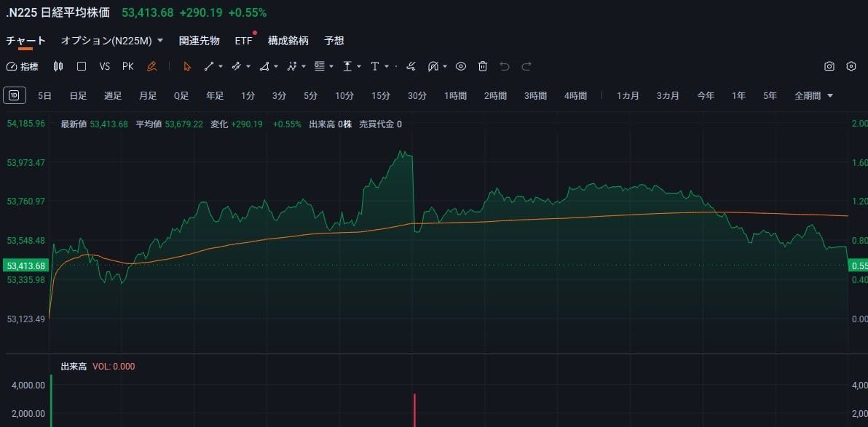Switch to the チャート tab

(26, 41)
